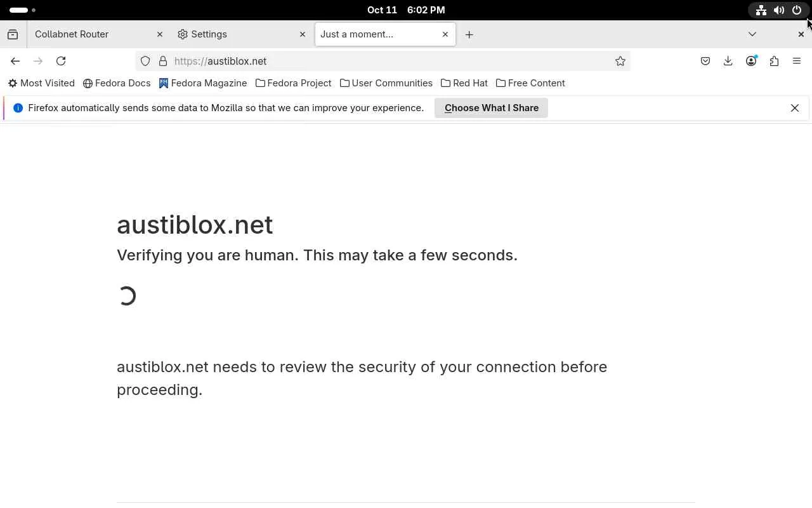Open the Fedora Project bookmarks folder

(x=293, y=83)
